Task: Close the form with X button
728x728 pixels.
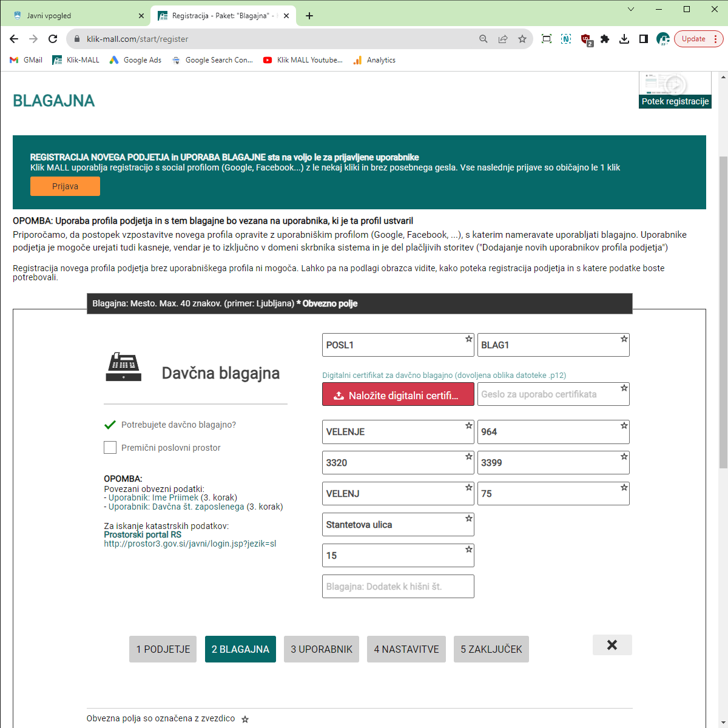Action: click(x=612, y=645)
